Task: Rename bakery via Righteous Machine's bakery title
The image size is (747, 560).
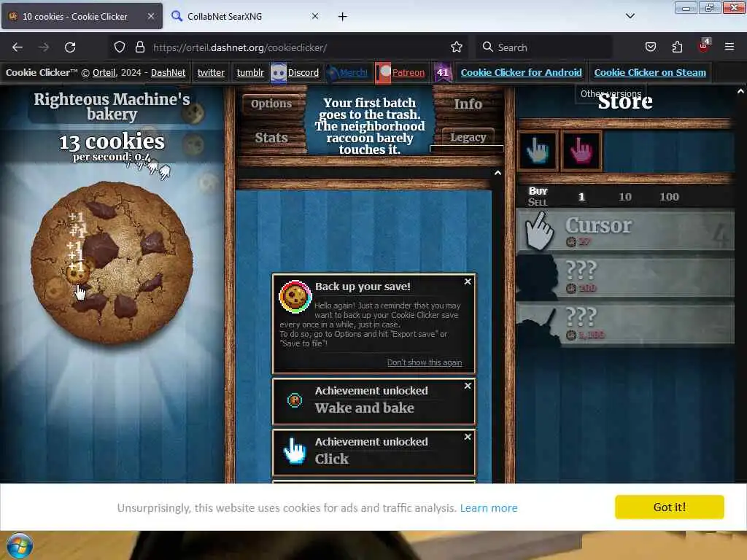Action: [x=112, y=106]
